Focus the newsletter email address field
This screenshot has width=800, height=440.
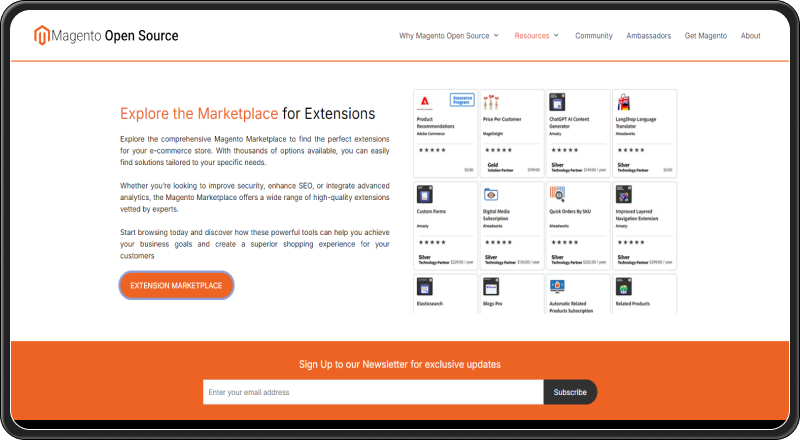(x=373, y=392)
